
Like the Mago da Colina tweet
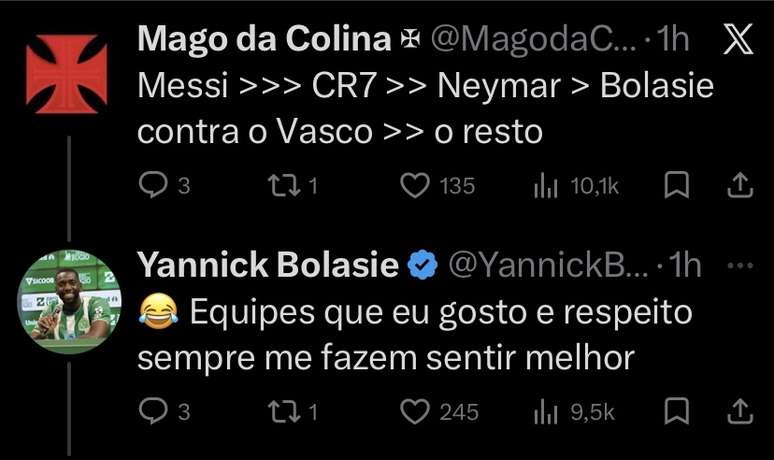[414, 185]
